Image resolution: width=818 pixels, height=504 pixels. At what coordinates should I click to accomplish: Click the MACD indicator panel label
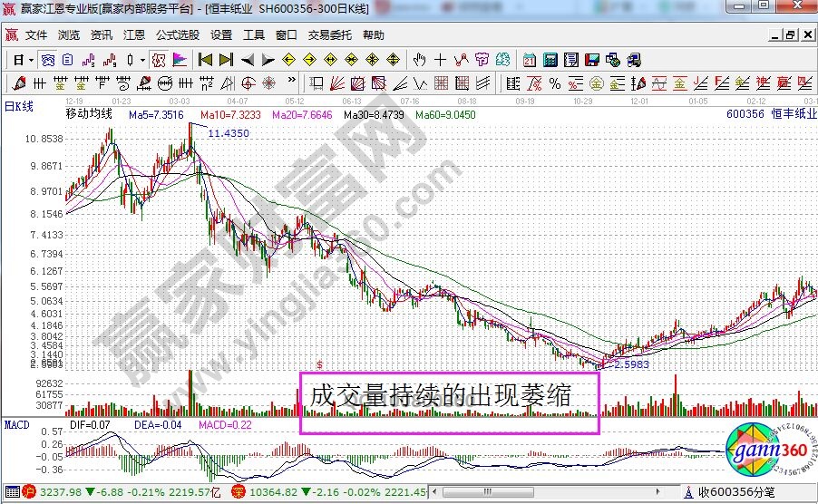(17, 423)
